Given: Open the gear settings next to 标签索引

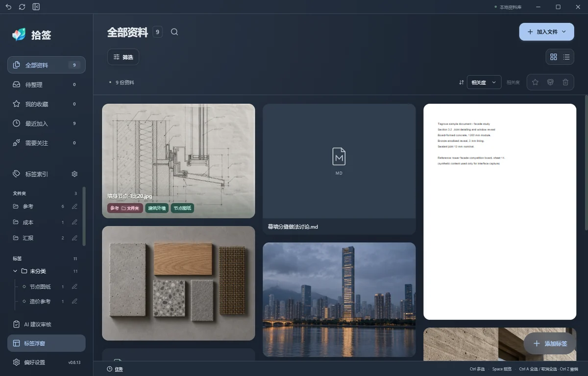Looking at the screenshot, I should (x=74, y=174).
